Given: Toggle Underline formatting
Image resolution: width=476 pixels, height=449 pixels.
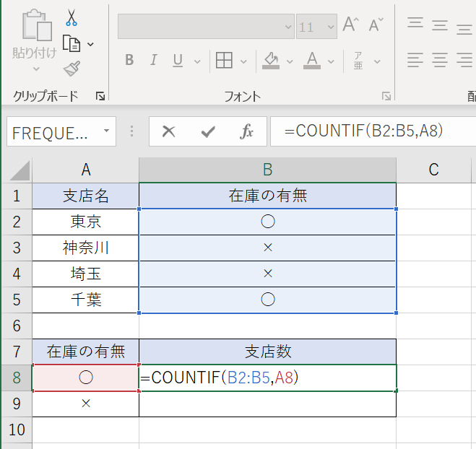Looking at the screenshot, I should point(177,60).
